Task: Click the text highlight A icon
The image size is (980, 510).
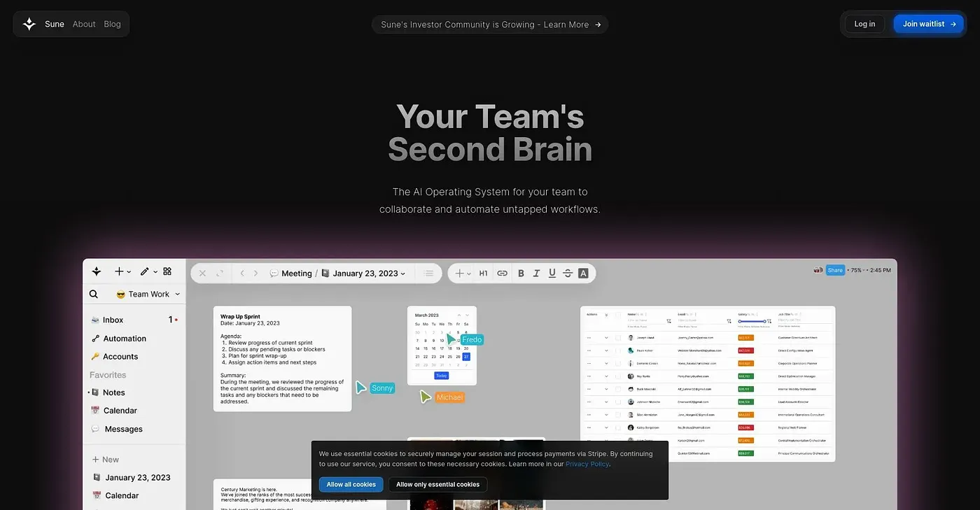Action: pyautogui.click(x=583, y=274)
